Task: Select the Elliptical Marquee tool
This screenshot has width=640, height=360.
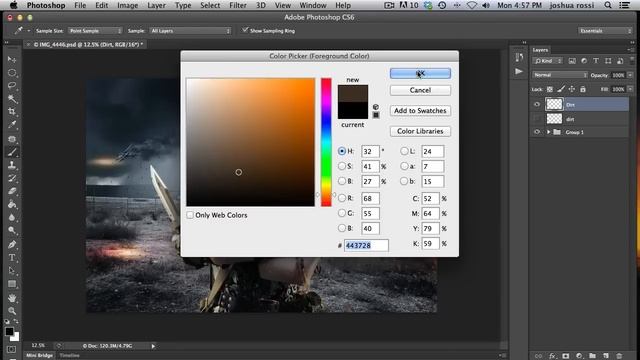Action: [12, 73]
